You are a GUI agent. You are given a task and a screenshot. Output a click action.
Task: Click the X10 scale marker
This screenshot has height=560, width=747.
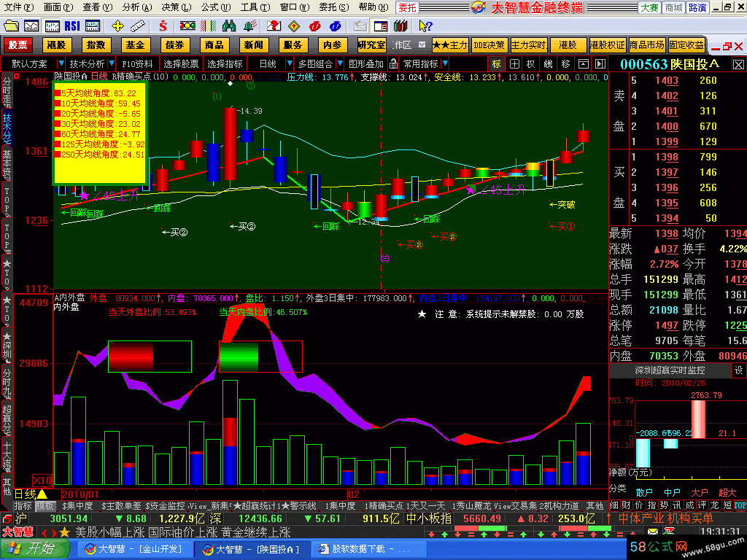click(42, 480)
